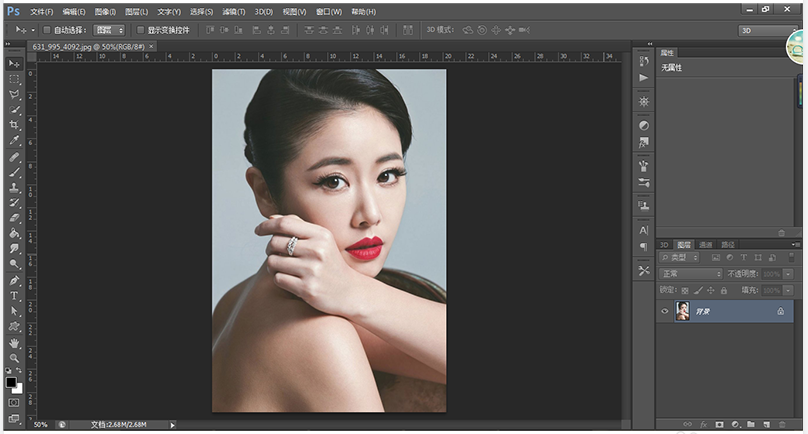Select the Move tool

coord(14,63)
